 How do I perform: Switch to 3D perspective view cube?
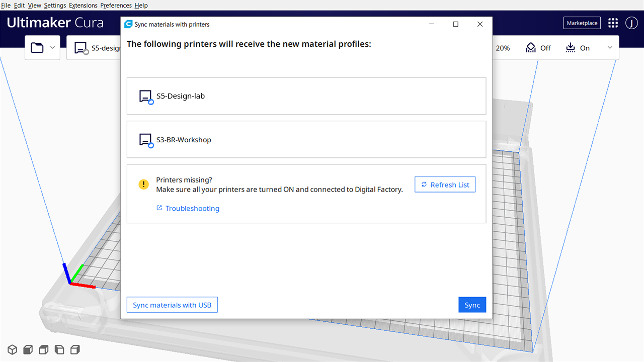click(x=12, y=349)
